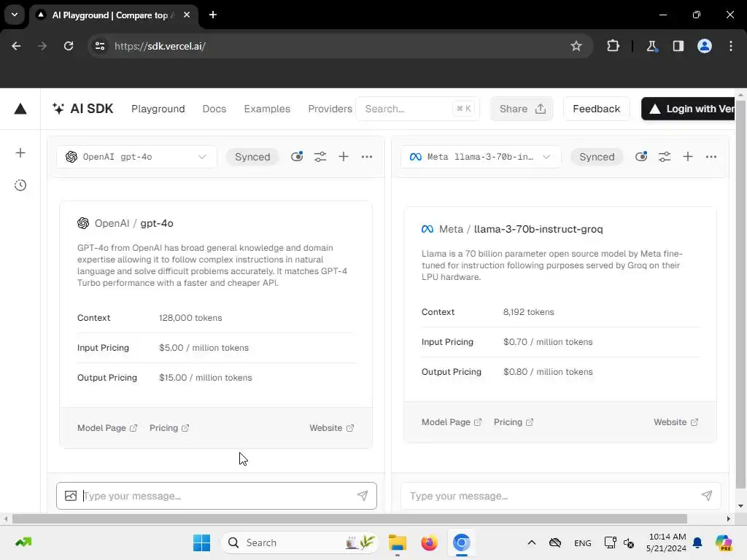Focus the gpt-4o message input

pos(217,496)
